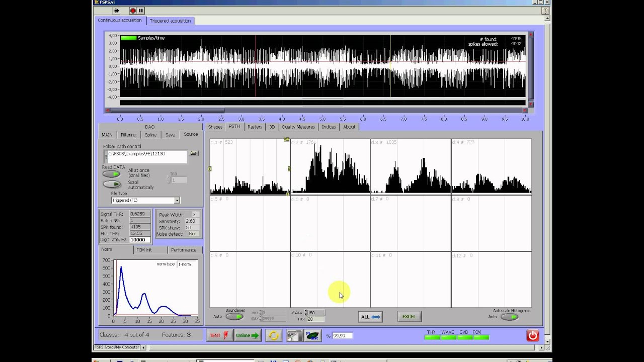
Task: Click the cl.1 PSTH histogram
Action: pyautogui.click(x=250, y=166)
